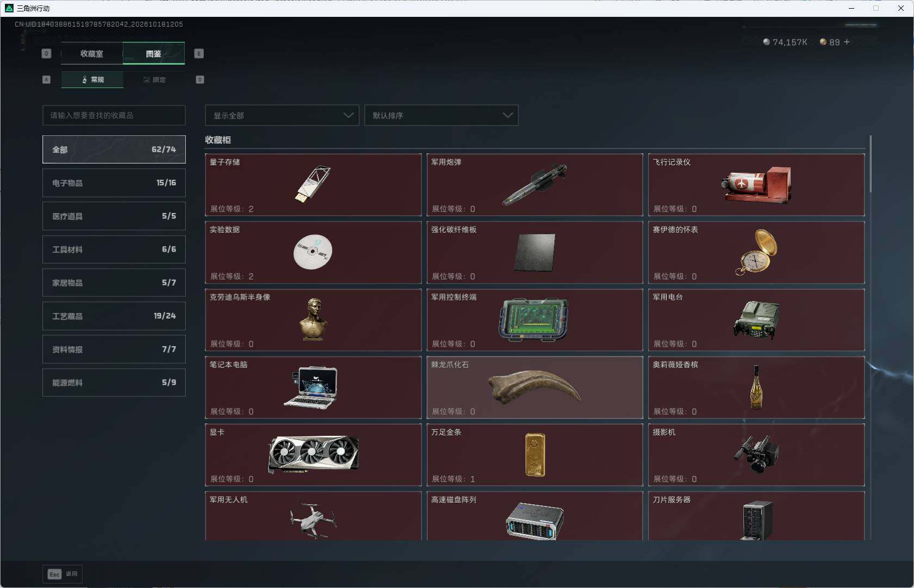
Task: Choose the 工具材料 category
Action: click(114, 249)
